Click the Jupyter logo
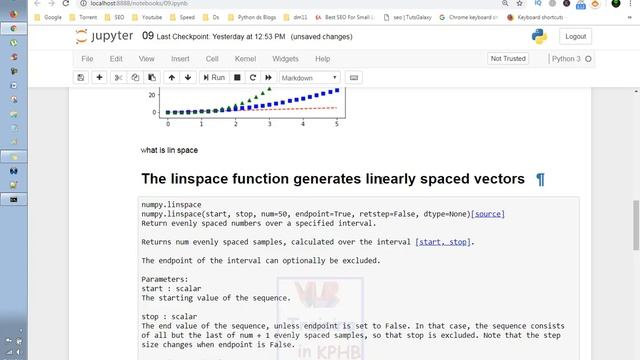The width and height of the screenshot is (640, 360). tap(104, 36)
